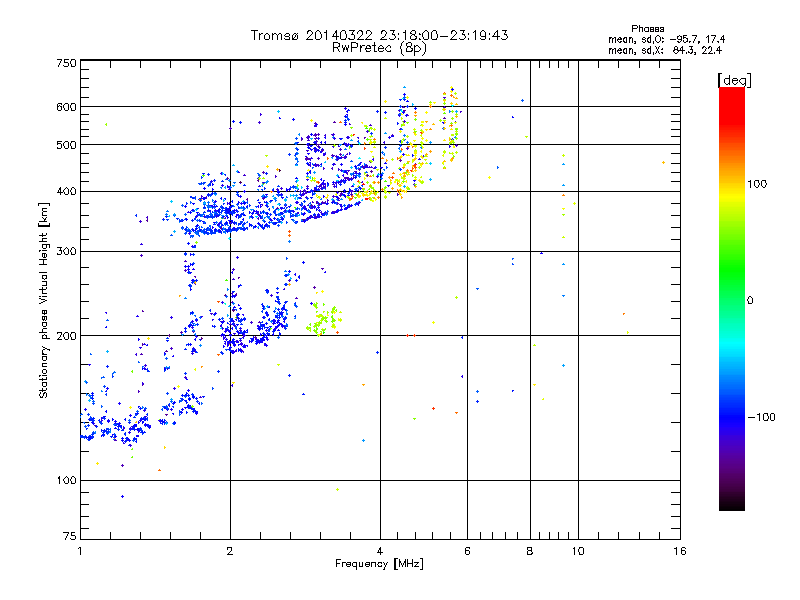800x600 pixels.
Task: Click the colorbar label '100'
Action: tap(757, 184)
